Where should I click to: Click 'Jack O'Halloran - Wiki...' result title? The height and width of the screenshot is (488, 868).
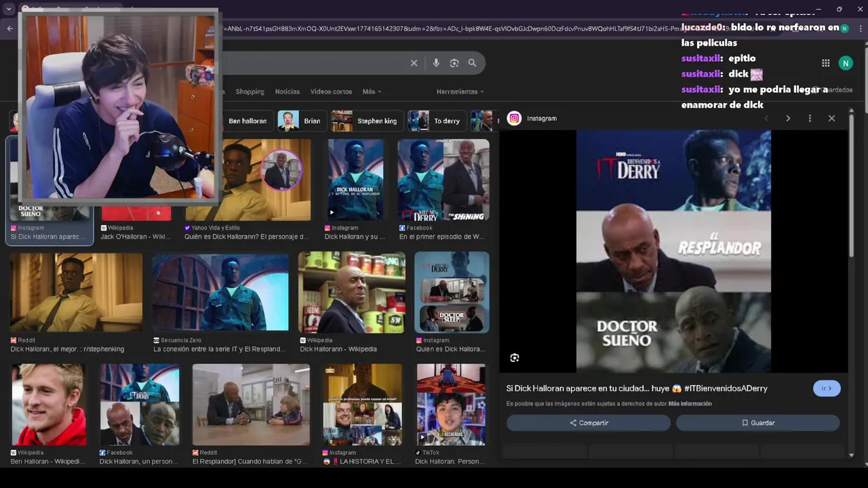point(136,237)
